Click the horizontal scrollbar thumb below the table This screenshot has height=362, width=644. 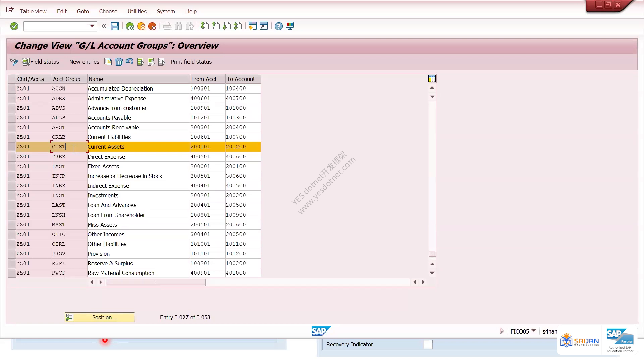156,282
